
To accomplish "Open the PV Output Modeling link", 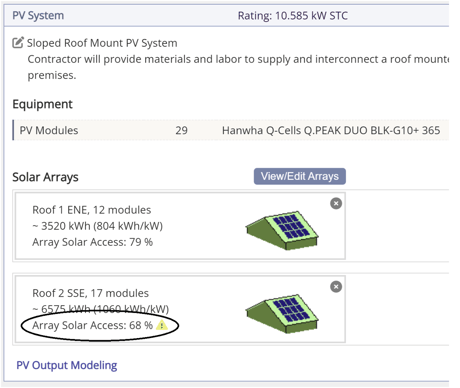I will click(x=67, y=365).
